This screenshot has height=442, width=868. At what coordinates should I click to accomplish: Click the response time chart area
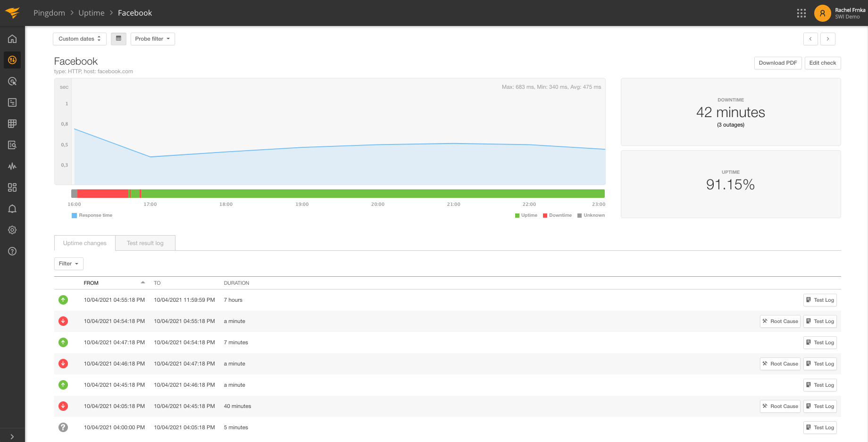pos(330,131)
